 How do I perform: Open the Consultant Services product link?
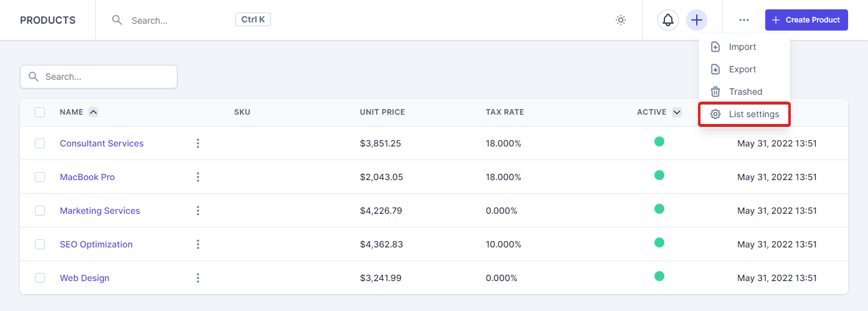tap(101, 143)
